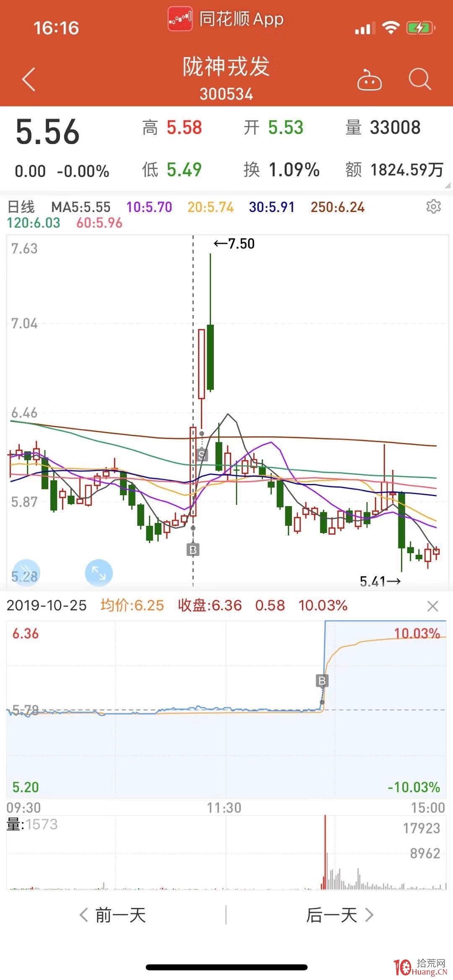453x980 pixels.
Task: Tap the MA5:5.55 indicator label
Action: [81, 207]
